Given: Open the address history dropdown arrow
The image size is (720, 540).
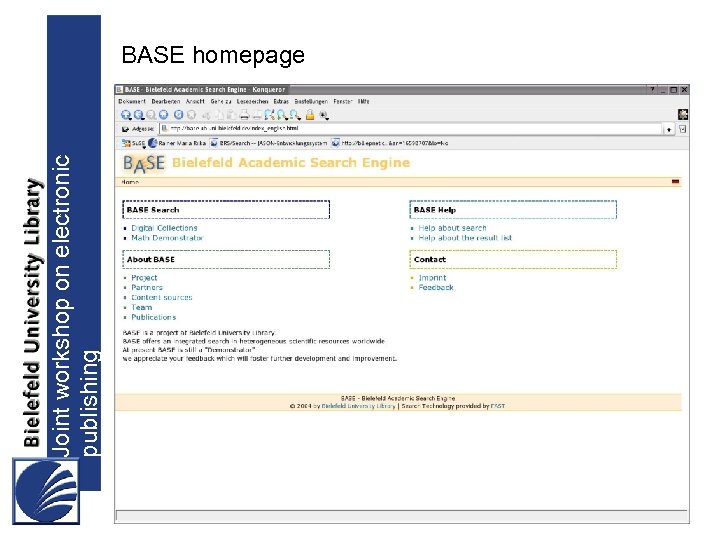Looking at the screenshot, I should point(669,130).
